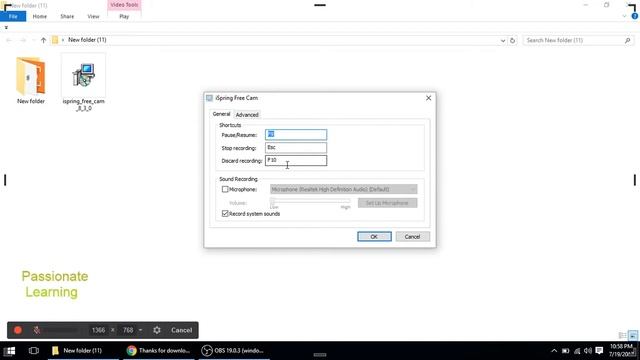The width and height of the screenshot is (640, 360).
Task: Open the Play tab under Video Tools
Action: pos(124,16)
